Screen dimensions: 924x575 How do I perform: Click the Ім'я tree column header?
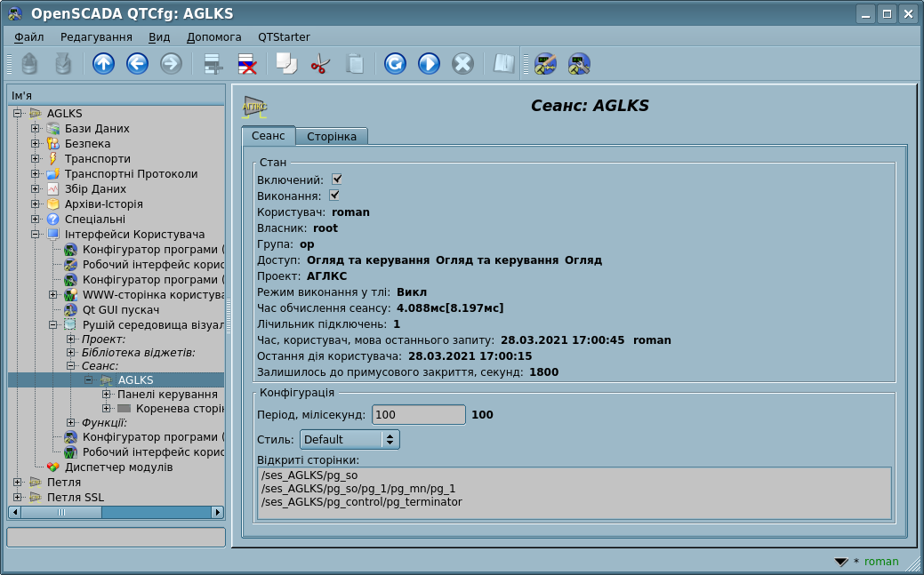(x=117, y=95)
